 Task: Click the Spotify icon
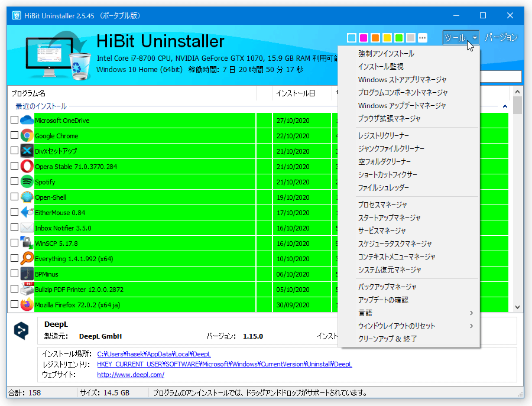(x=27, y=182)
